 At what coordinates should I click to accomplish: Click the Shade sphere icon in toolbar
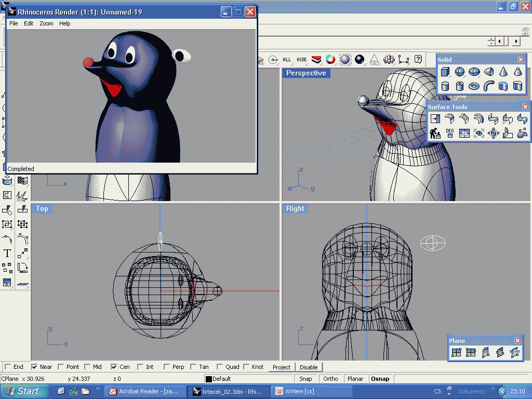345,60
